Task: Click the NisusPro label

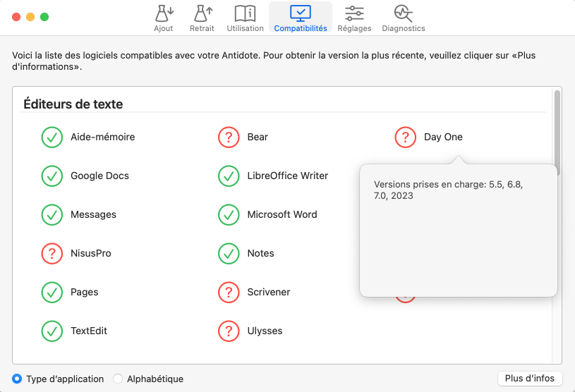Action: [x=90, y=254]
